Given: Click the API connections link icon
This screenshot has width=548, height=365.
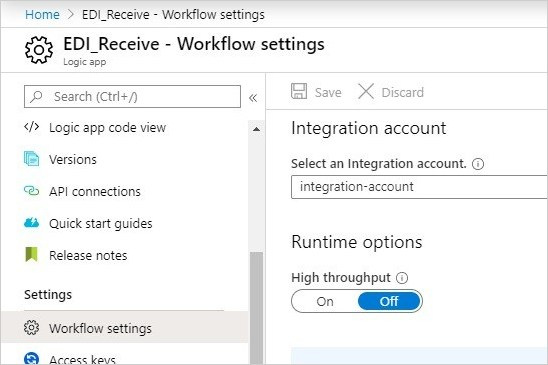Looking at the screenshot, I should pos(31,191).
